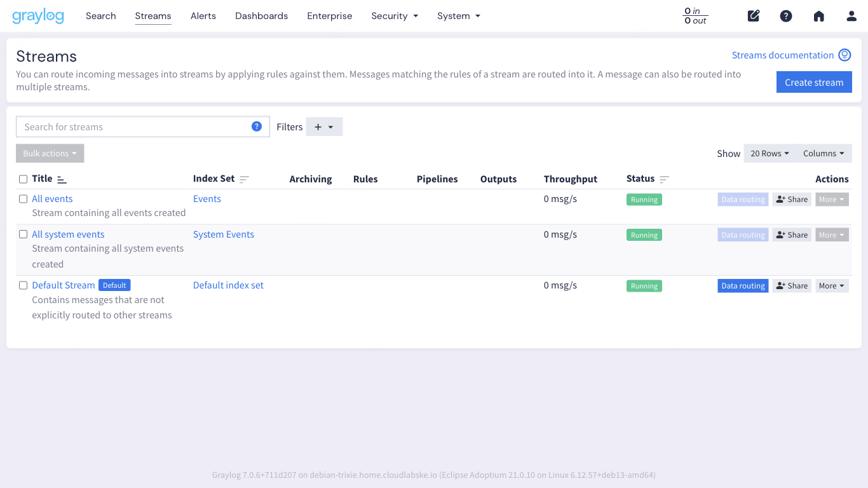Open the user profile menu icon
The image size is (868, 488).
tap(851, 16)
